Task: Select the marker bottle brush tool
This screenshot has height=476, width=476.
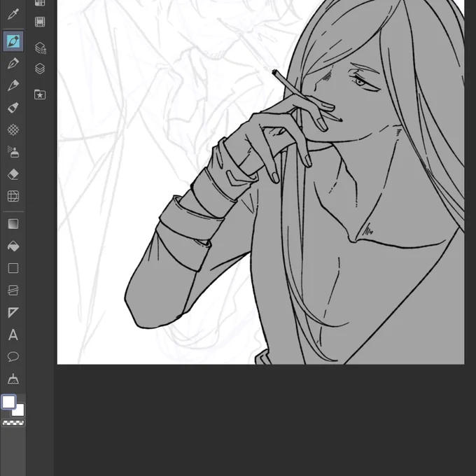Action: [x=13, y=108]
